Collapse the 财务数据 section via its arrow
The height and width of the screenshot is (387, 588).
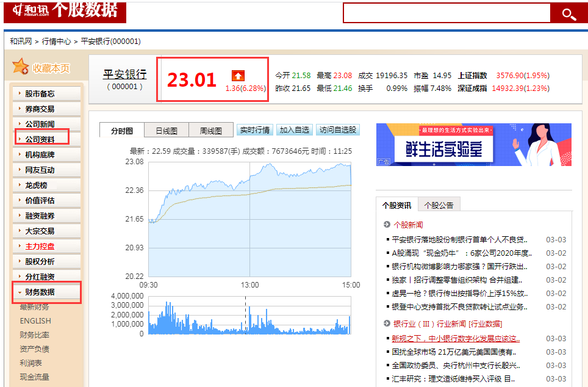click(20, 292)
